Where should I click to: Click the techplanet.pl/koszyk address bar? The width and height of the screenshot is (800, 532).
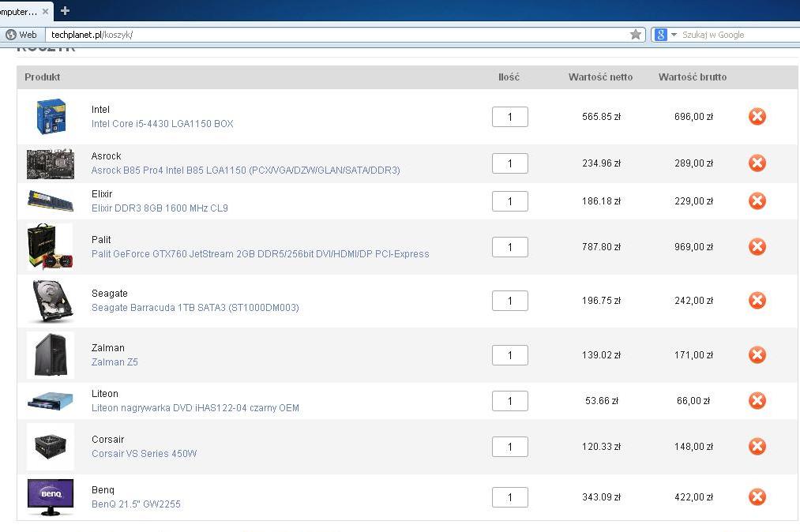tap(336, 35)
